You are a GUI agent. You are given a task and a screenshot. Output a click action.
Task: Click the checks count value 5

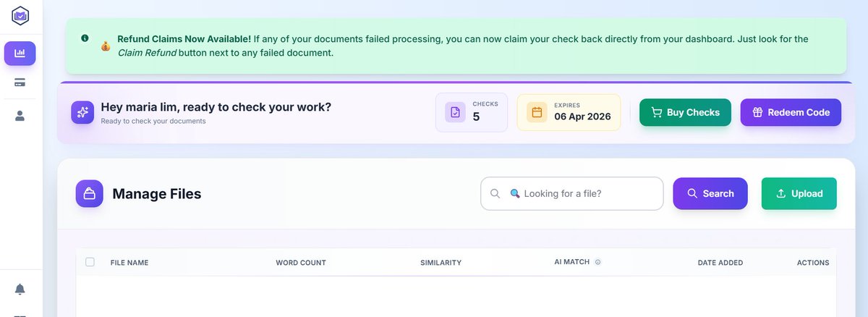(476, 117)
